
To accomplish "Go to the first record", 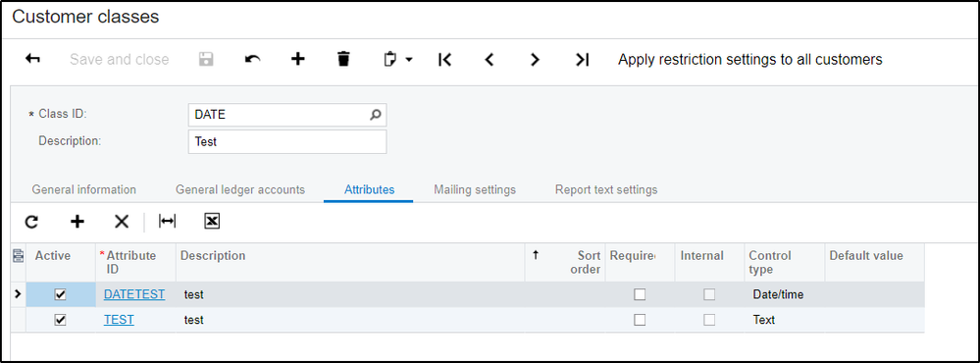I will tap(444, 59).
